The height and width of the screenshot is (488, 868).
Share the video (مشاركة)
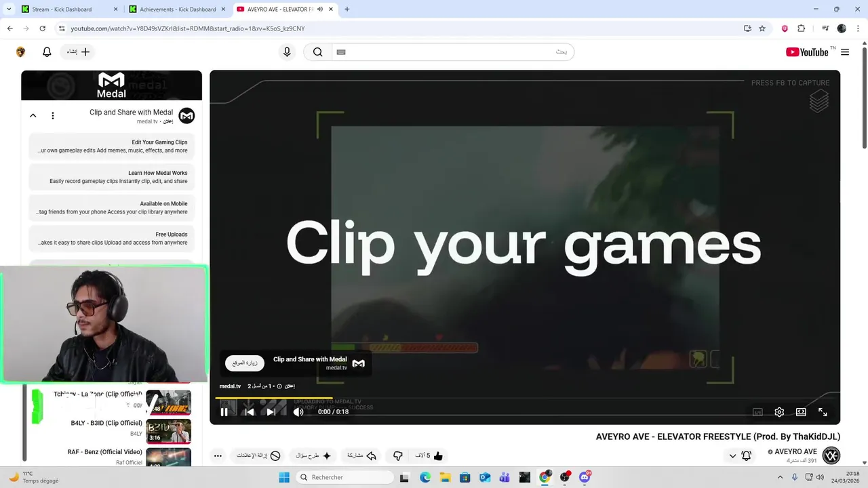tap(361, 456)
